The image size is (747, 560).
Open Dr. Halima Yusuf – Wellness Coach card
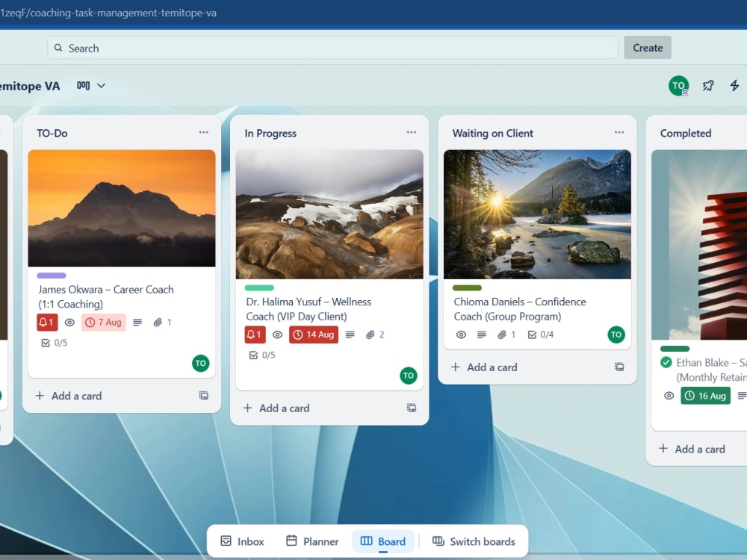(309, 309)
